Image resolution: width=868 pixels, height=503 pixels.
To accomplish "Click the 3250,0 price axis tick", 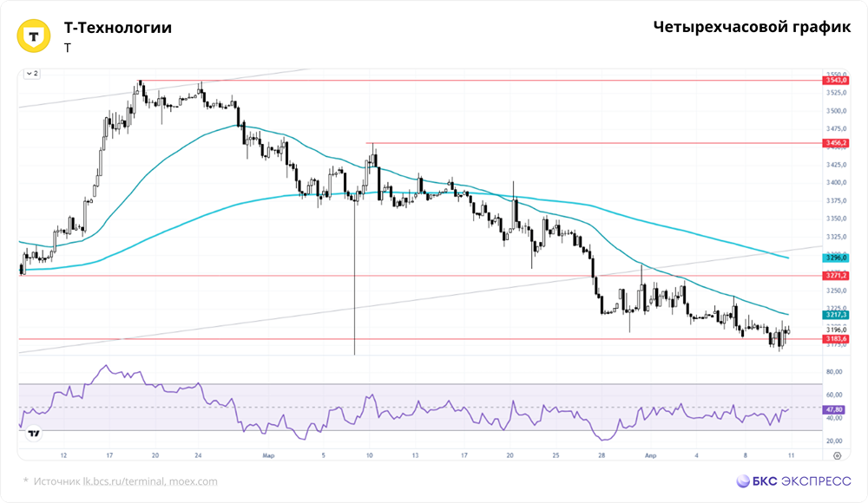I will tap(836, 291).
